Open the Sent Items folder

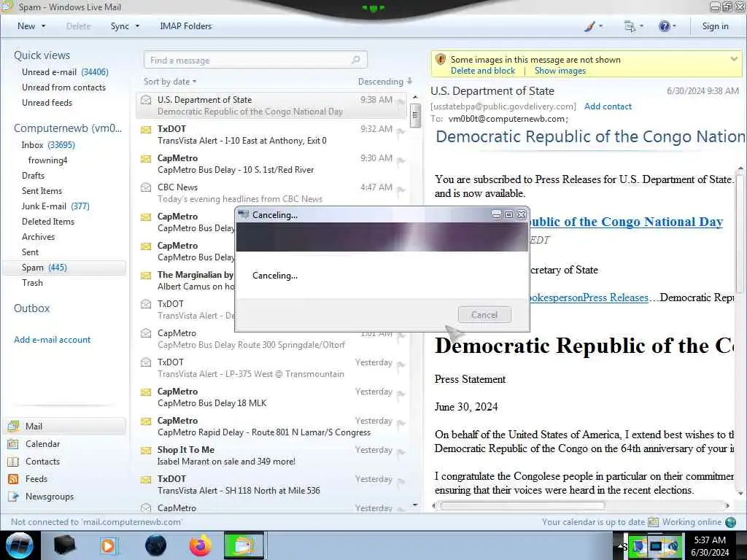point(42,190)
